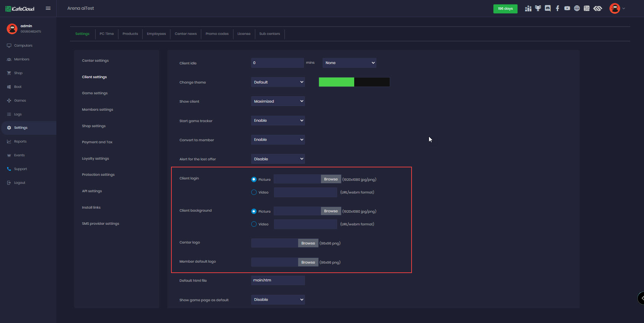Switch to the Promo codes tab
The image size is (644, 323).
click(217, 34)
